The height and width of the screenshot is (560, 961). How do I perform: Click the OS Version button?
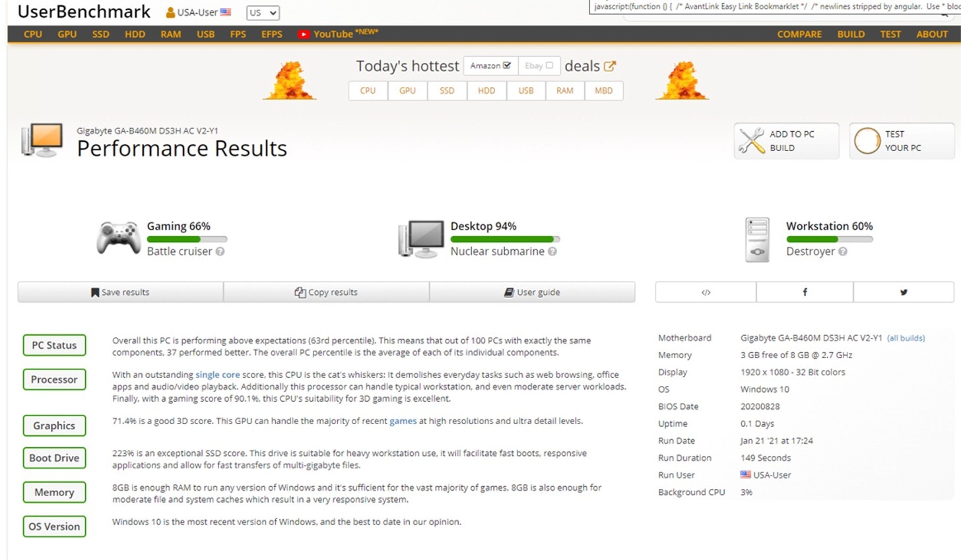(54, 526)
